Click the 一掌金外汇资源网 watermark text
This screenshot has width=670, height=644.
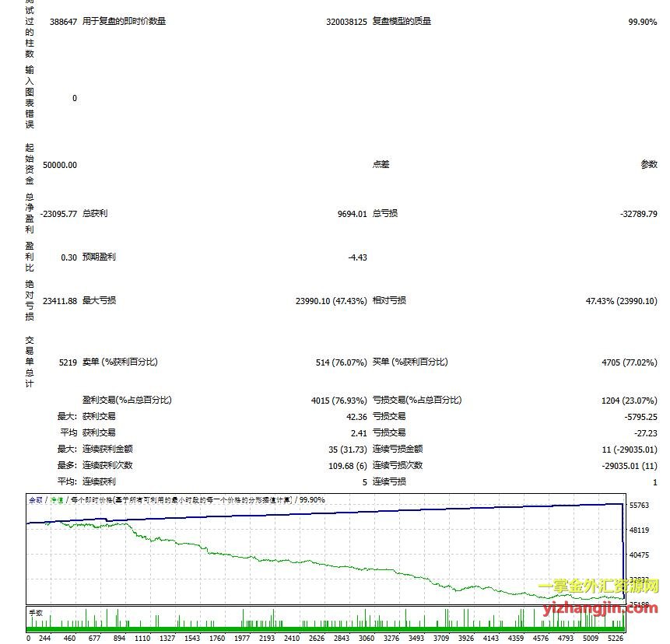tap(598, 587)
